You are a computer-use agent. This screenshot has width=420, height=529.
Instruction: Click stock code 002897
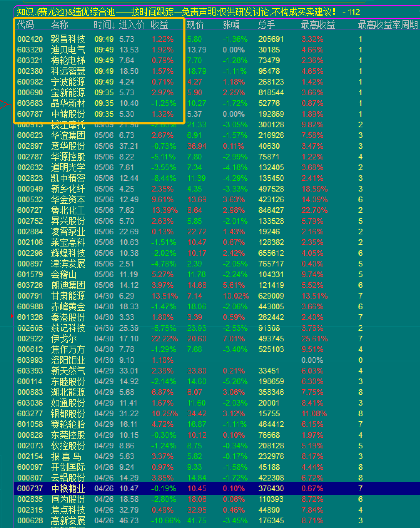pos(30,146)
